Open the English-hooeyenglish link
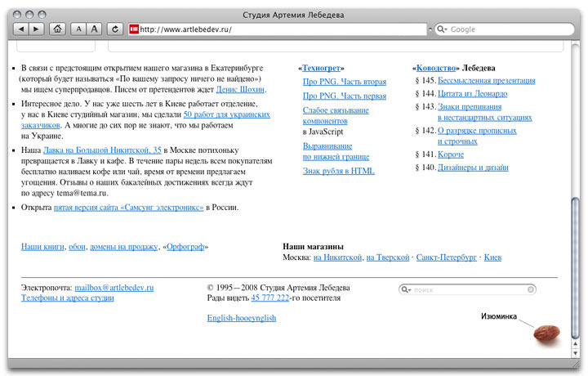The image size is (588, 376). [x=241, y=318]
